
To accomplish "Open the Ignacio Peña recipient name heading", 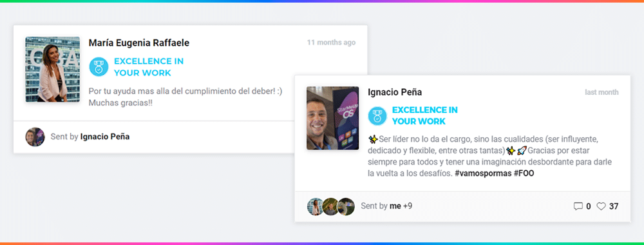I will point(395,92).
